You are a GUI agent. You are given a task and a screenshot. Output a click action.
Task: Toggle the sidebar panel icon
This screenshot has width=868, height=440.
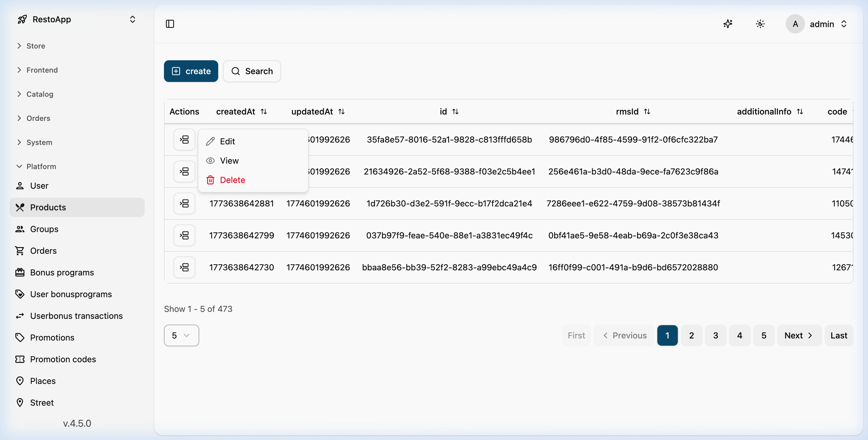(x=170, y=24)
